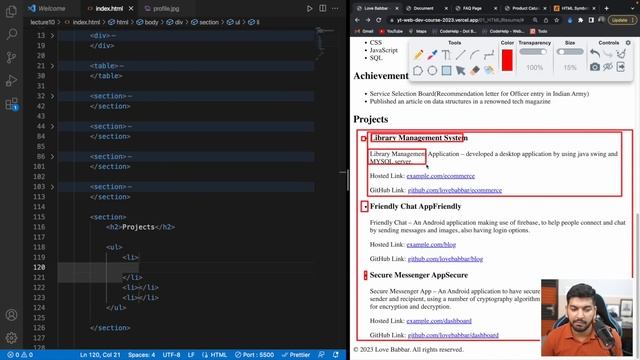Open the VS Code Explorer view
Image resolution: width=640 pixels, height=360 pixels.
click(11, 11)
